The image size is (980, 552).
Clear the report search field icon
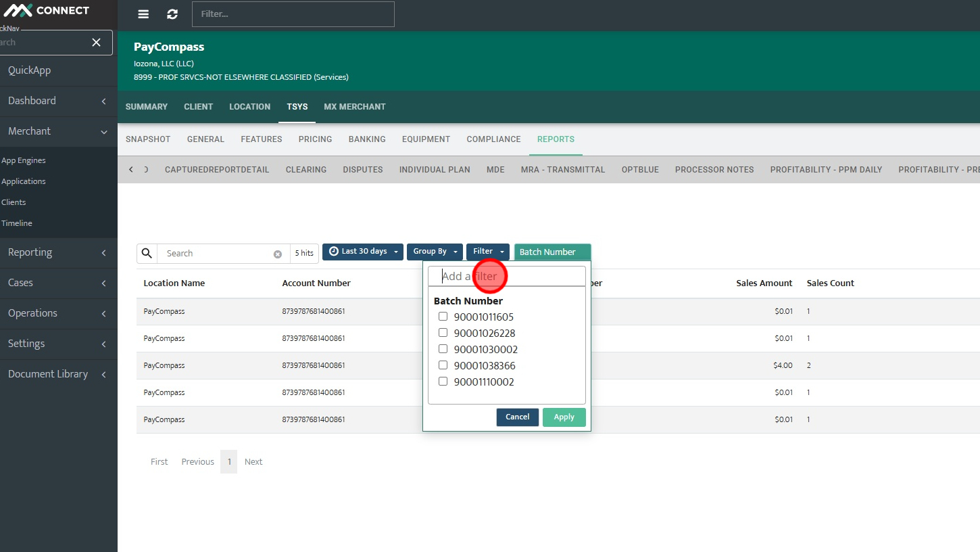click(x=277, y=254)
